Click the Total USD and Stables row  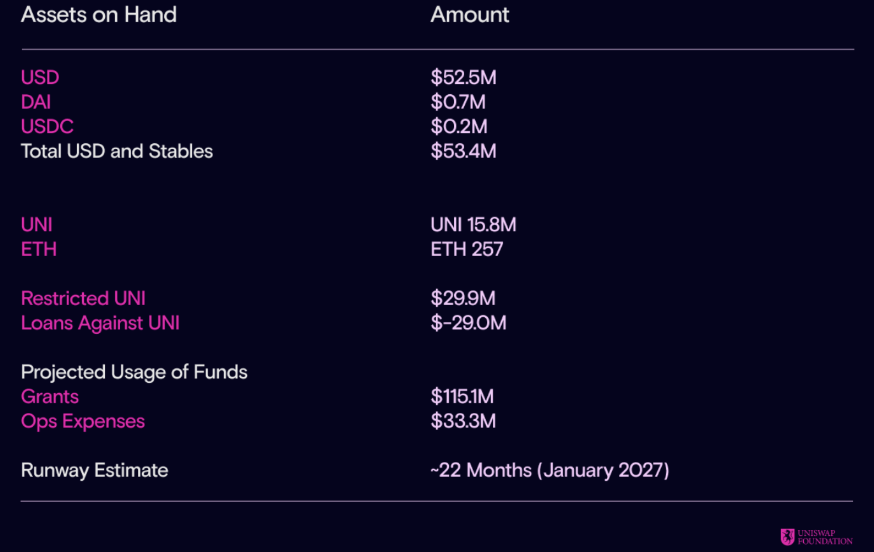259,151
